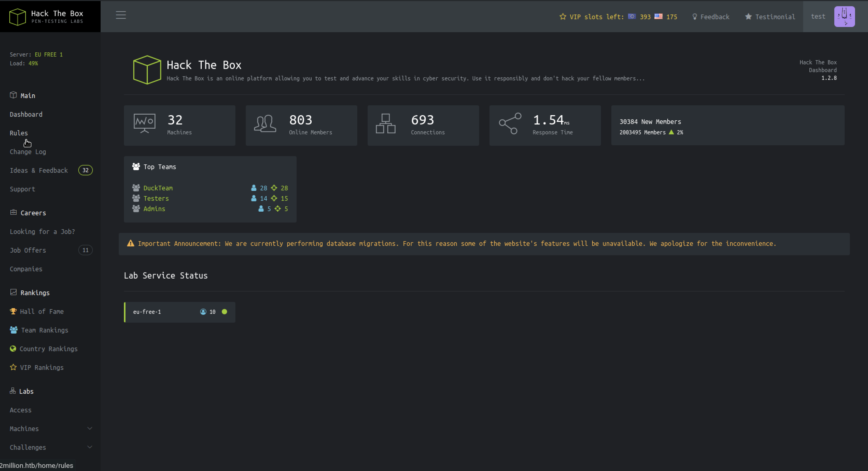Click the Feedback lightbulb icon
Viewport: 868px width, 471px height.
click(x=695, y=17)
